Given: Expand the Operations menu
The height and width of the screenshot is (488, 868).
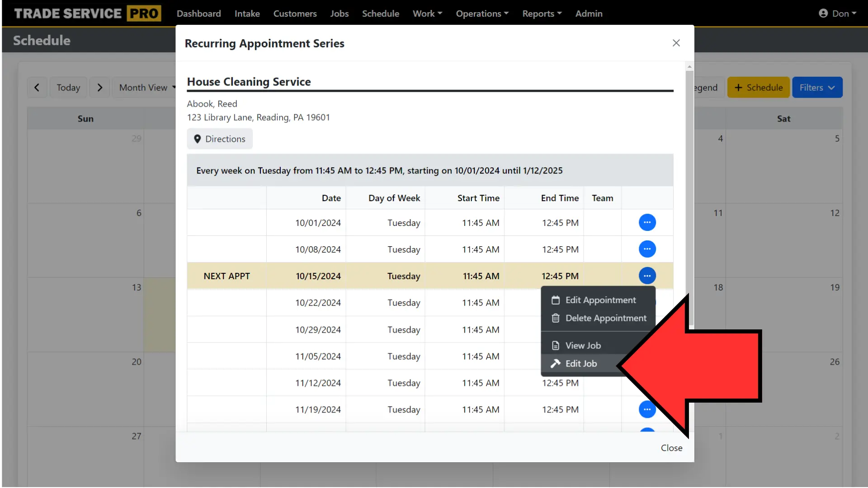Looking at the screenshot, I should 482,13.
